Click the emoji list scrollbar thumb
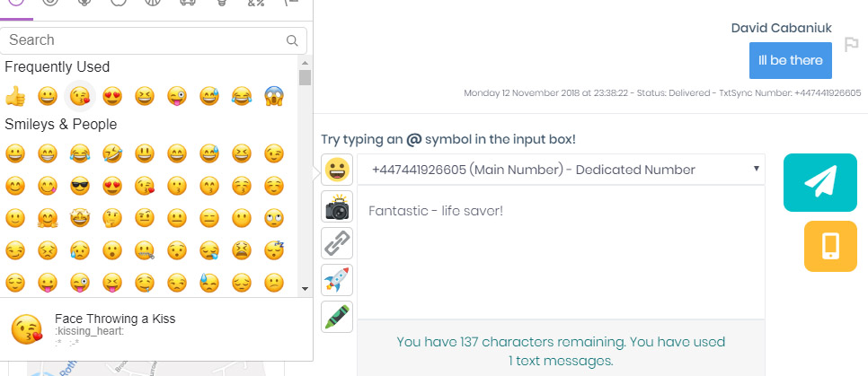Image resolution: width=868 pixels, height=376 pixels. tap(305, 77)
